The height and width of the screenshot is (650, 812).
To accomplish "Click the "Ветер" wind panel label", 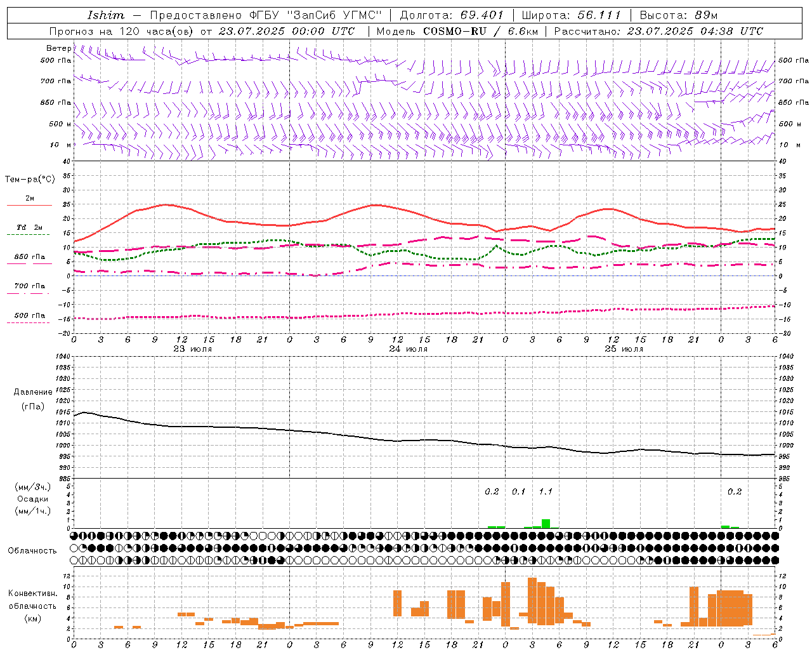I will pyautogui.click(x=58, y=48).
